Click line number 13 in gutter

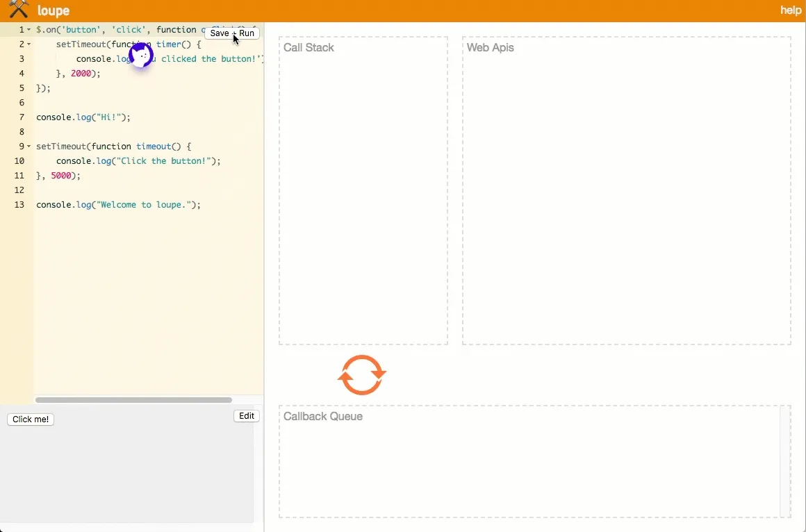[x=19, y=205]
